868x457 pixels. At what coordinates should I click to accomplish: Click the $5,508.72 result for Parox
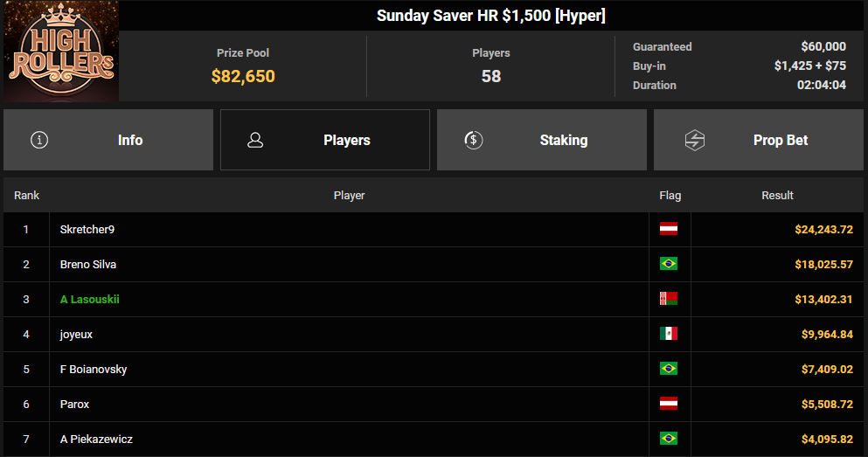[827, 405]
